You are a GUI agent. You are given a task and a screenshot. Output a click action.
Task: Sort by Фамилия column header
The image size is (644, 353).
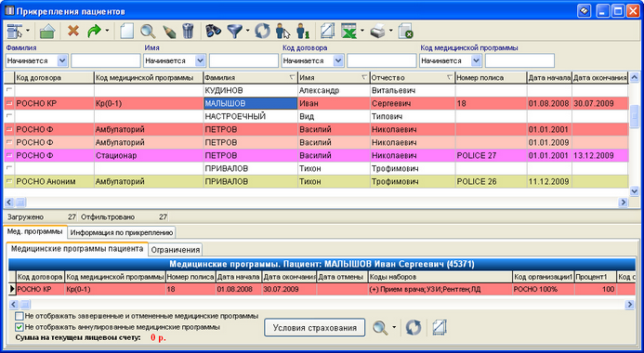click(250, 78)
